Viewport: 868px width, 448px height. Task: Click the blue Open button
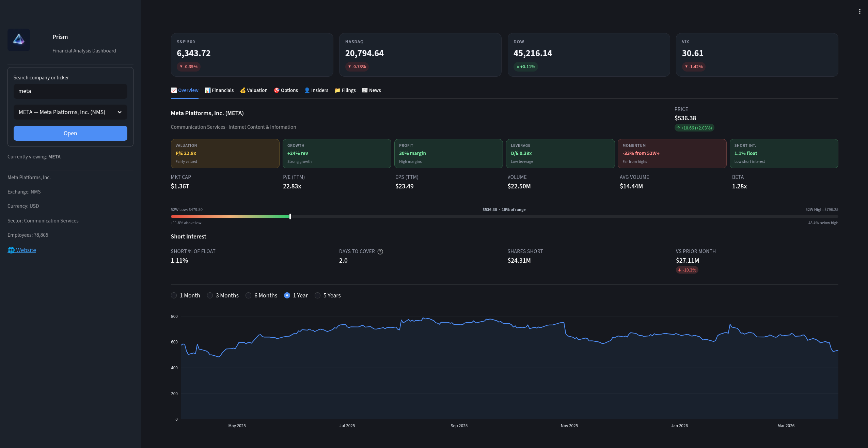pyautogui.click(x=70, y=133)
